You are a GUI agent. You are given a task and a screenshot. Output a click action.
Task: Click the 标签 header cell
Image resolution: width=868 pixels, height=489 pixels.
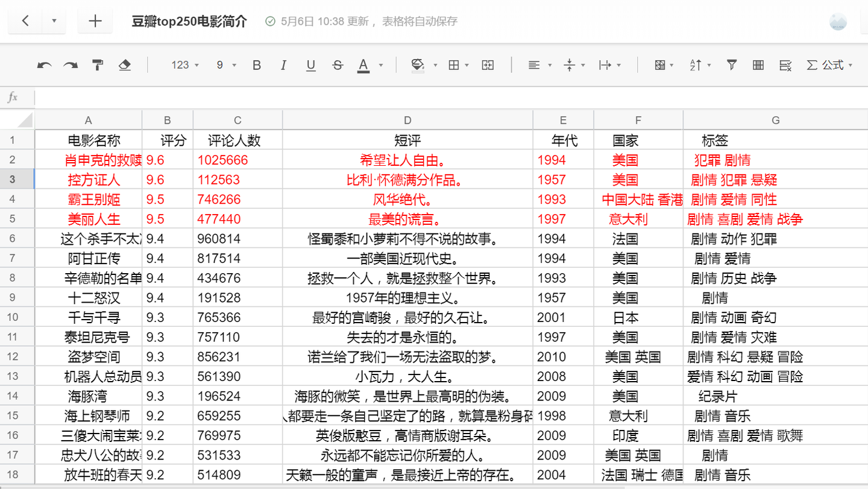point(775,140)
